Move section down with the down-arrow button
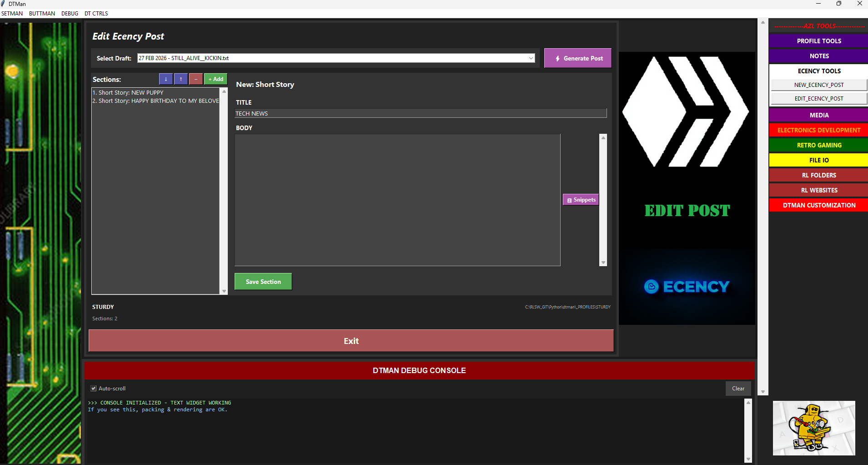This screenshot has width=868, height=465. pyautogui.click(x=166, y=79)
